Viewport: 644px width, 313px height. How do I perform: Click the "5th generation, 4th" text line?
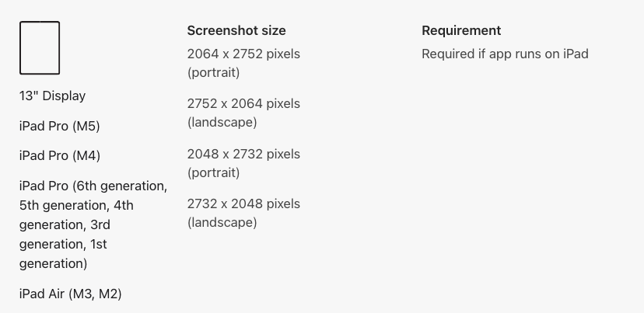(76, 205)
